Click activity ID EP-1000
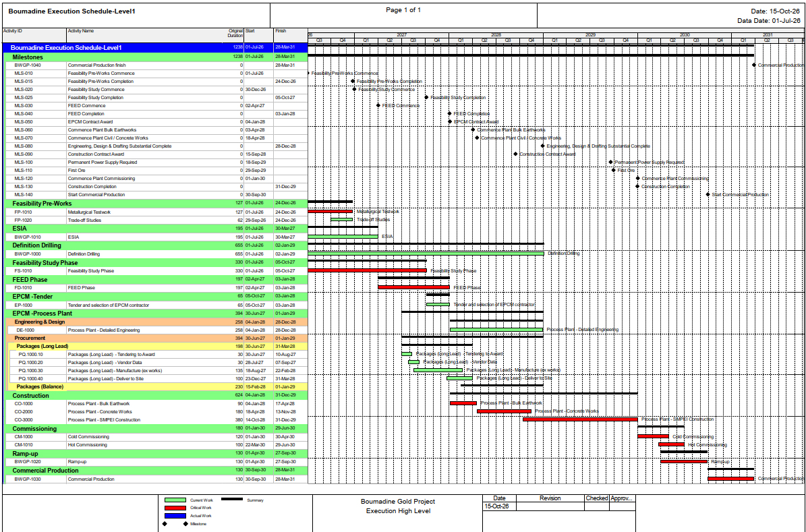The height and width of the screenshot is (532, 806). pyautogui.click(x=23, y=305)
